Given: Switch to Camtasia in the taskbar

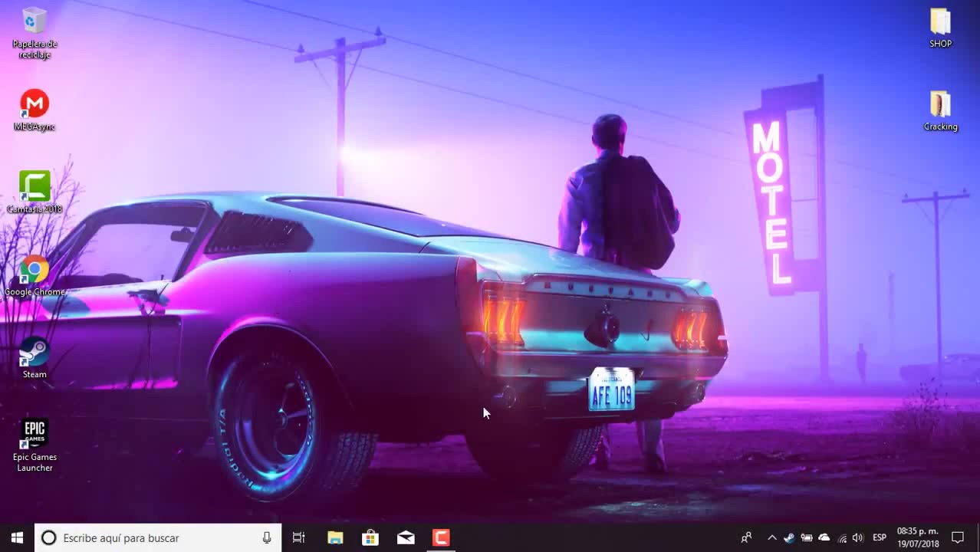Looking at the screenshot, I should click(x=441, y=537).
